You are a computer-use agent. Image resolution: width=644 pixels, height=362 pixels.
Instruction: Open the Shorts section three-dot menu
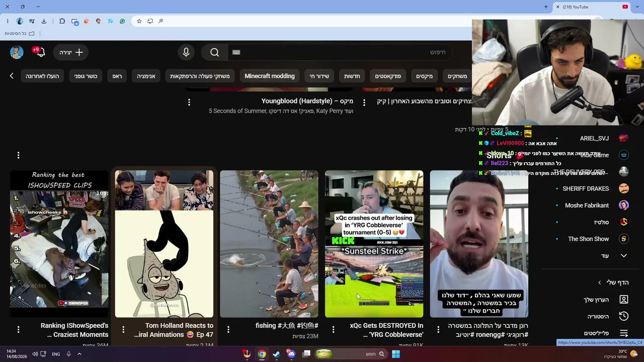pyautogui.click(x=18, y=155)
